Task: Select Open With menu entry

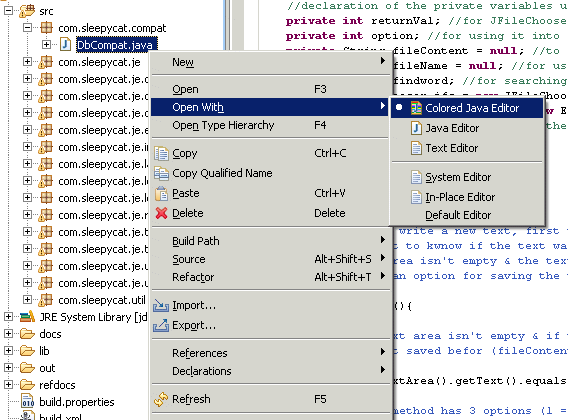Action: point(270,107)
